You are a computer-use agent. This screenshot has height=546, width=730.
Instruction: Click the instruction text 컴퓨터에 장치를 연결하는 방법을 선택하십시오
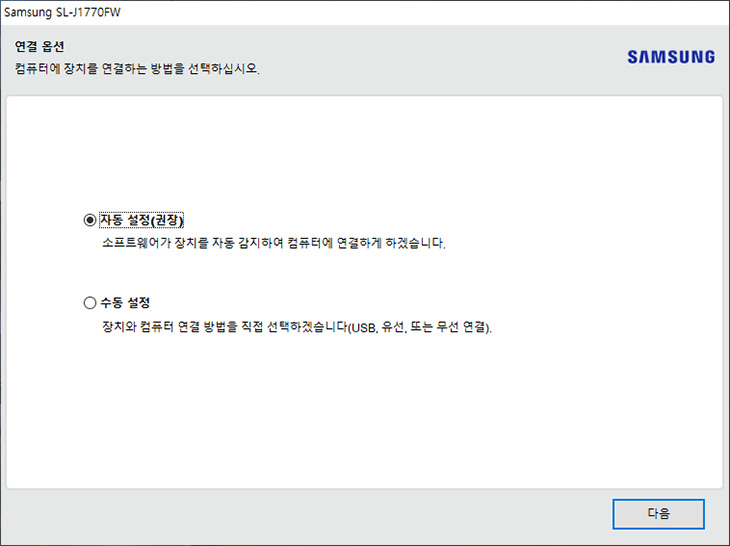(x=137, y=69)
